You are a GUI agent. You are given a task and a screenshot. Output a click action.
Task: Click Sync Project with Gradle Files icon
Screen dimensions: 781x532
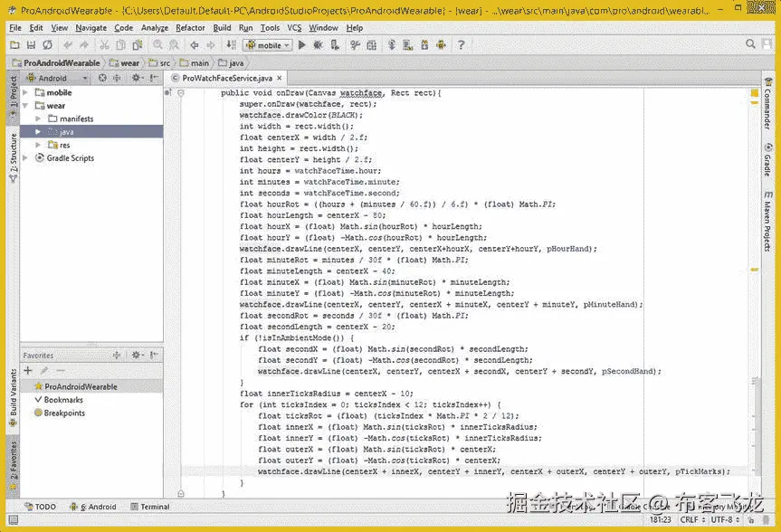tap(392, 45)
